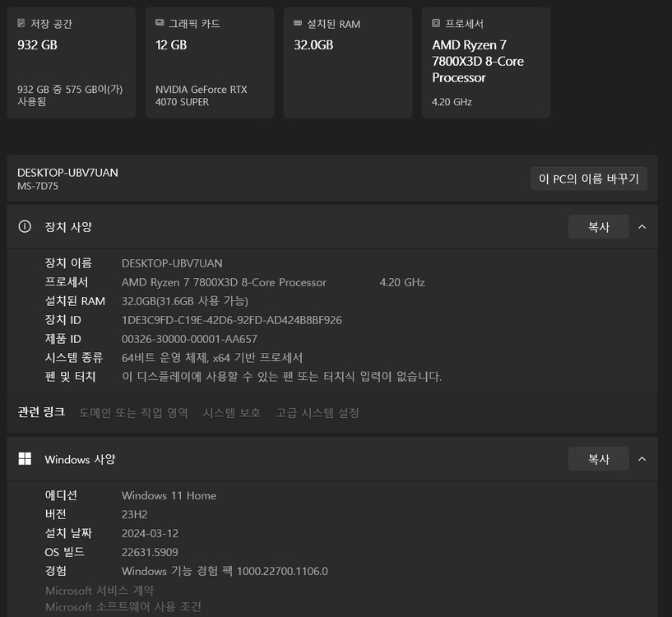Collapse the Windows 사양 section chevron
This screenshot has width=672, height=617.
click(x=642, y=459)
